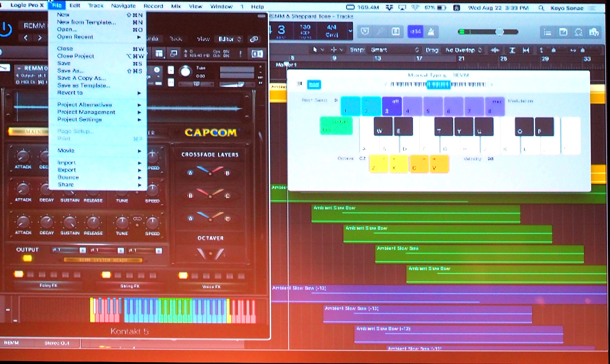Image resolution: width=610 pixels, height=364 pixels.
Task: Toggle the sustain tab key
Action: click(336, 126)
